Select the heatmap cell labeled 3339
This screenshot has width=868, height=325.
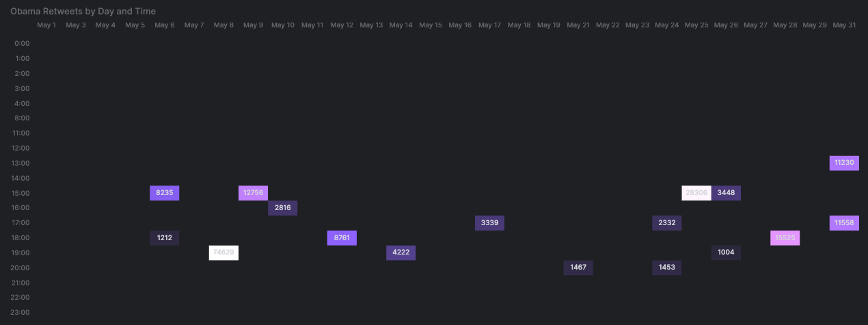(x=489, y=223)
